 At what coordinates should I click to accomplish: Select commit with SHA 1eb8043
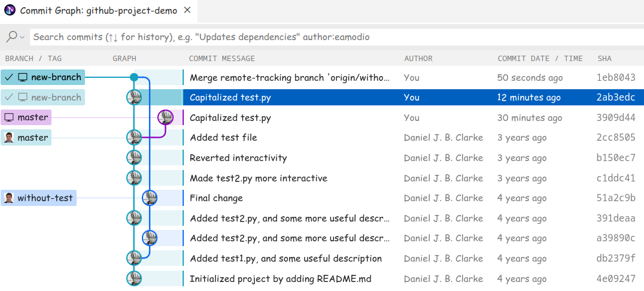click(616, 77)
